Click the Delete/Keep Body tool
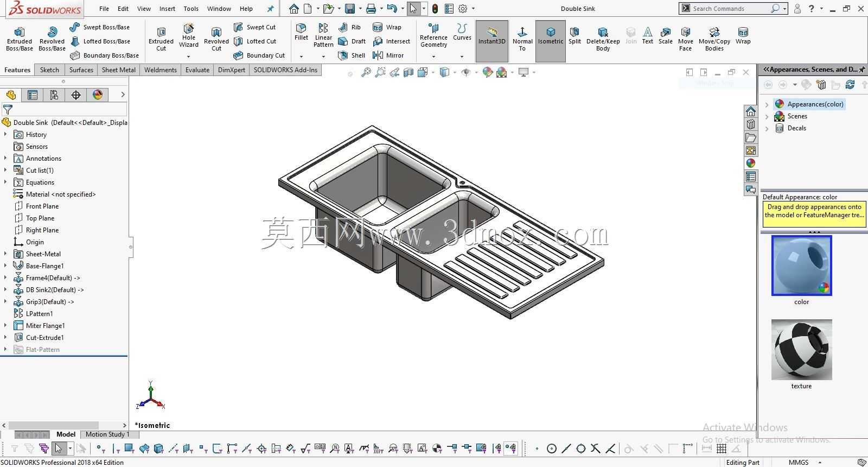Screen dimensions: 868x467 603,39
